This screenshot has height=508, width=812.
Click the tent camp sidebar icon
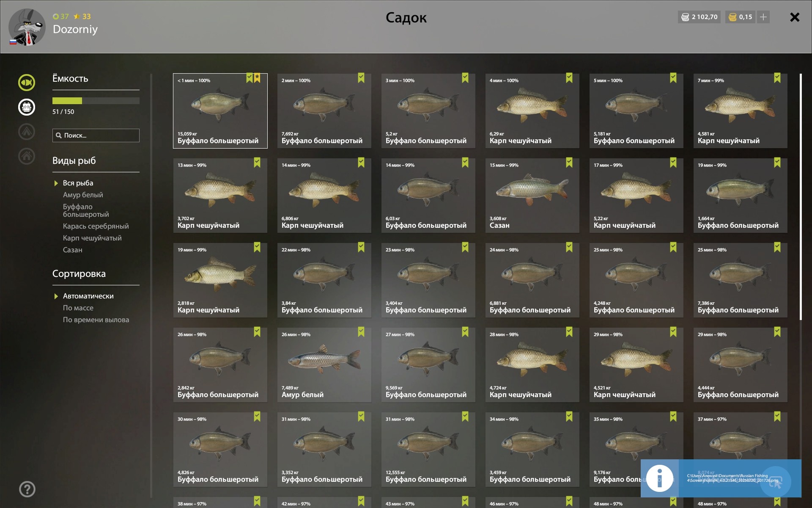point(27,132)
